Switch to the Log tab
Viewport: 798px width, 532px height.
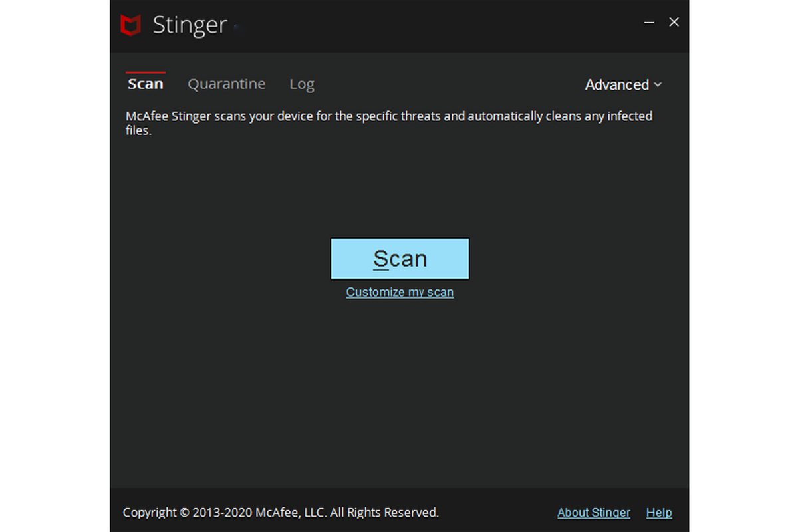301,84
